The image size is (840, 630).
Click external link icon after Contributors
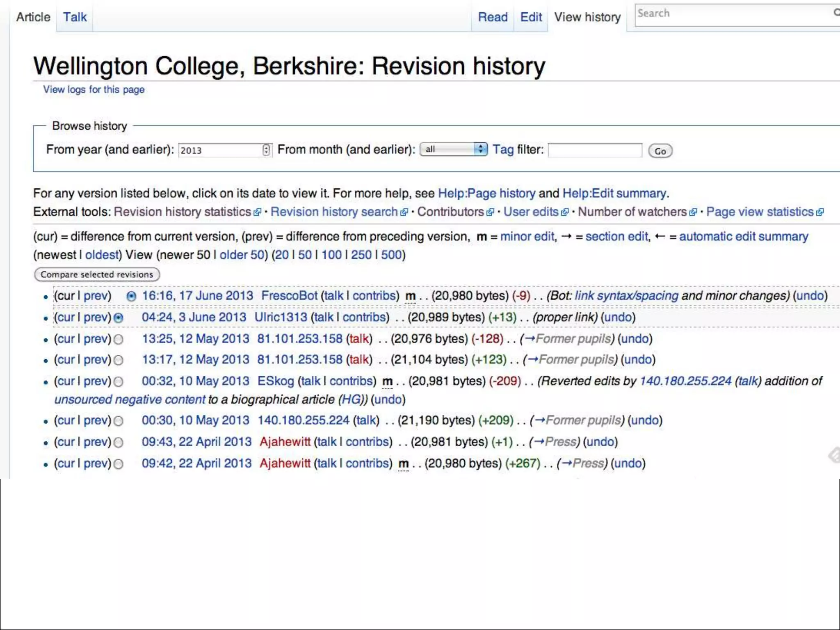pyautogui.click(x=490, y=212)
